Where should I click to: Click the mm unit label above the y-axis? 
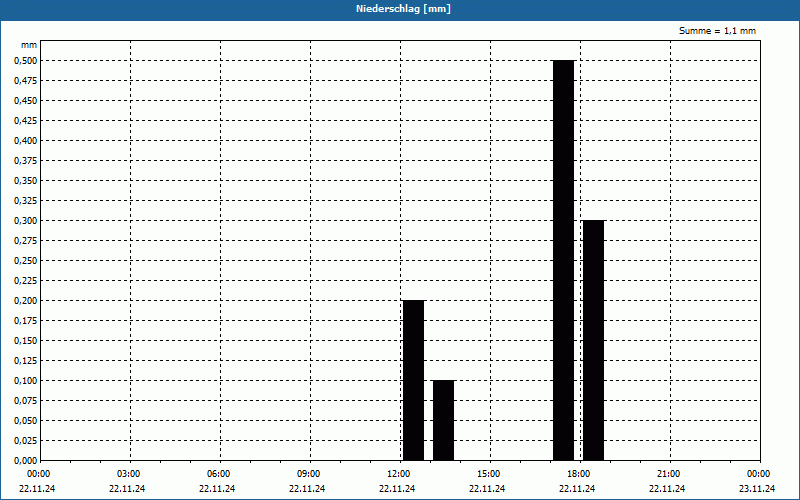[x=29, y=45]
